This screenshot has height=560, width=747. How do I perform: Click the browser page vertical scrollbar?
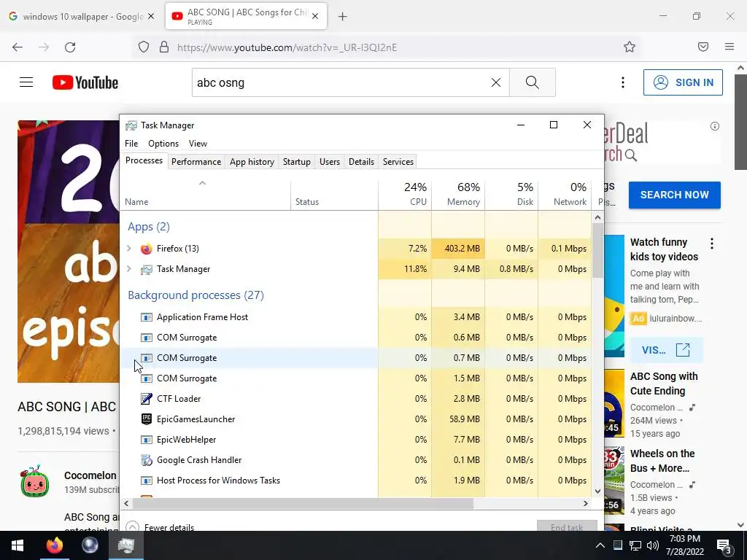tap(740, 122)
